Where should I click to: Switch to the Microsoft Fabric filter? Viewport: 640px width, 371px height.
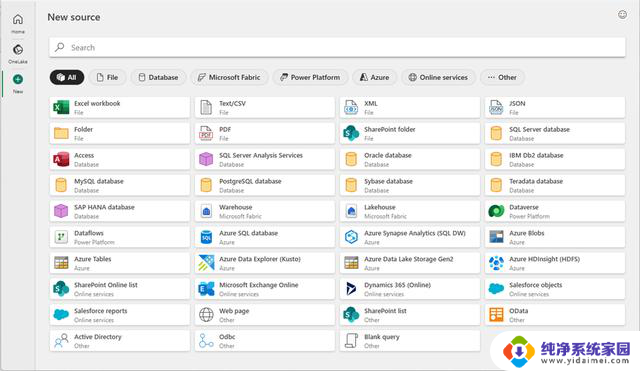(x=229, y=77)
